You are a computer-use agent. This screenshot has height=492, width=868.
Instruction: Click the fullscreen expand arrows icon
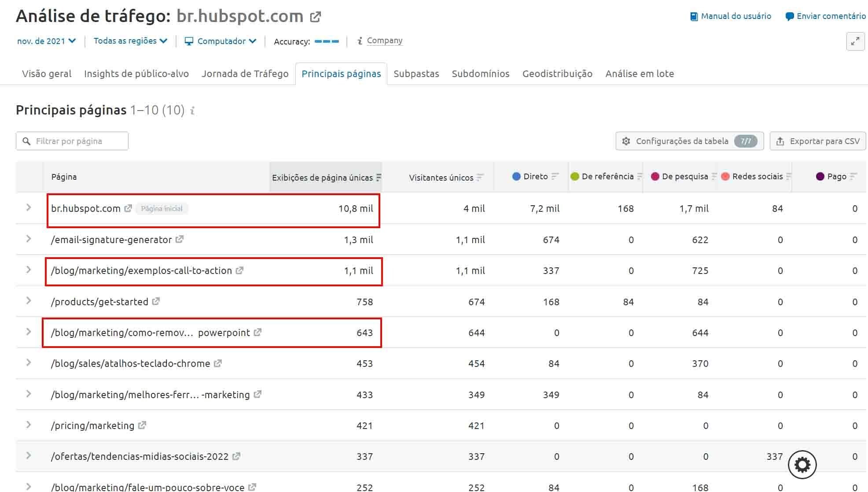pos(855,41)
